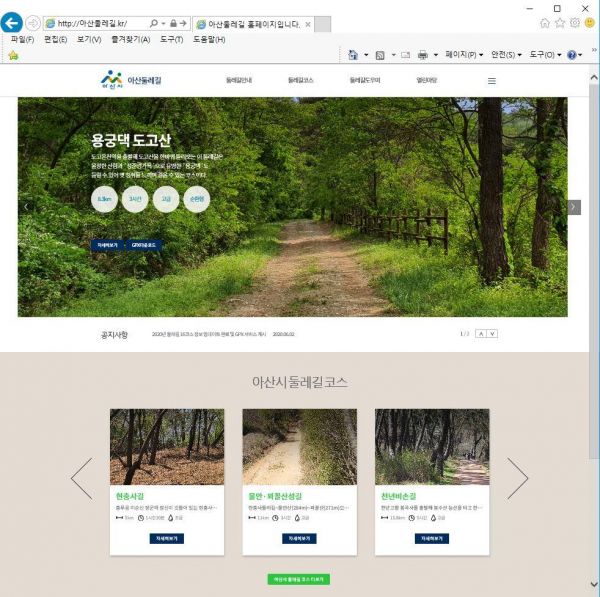The height and width of the screenshot is (597, 600).
Task: Expand the 페이지(P) dropdown in the command bar
Action: (463, 55)
